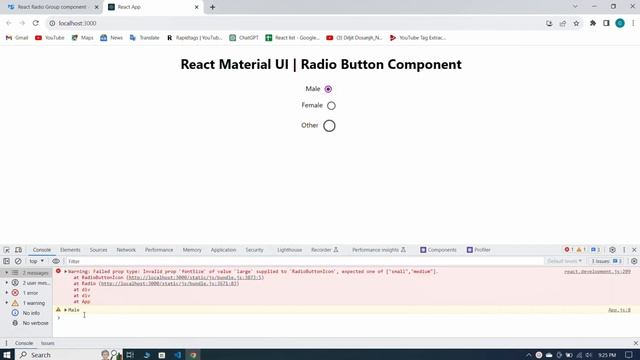Click the install app icon in the address bar
This screenshot has width=640, height=360.
tap(549, 23)
